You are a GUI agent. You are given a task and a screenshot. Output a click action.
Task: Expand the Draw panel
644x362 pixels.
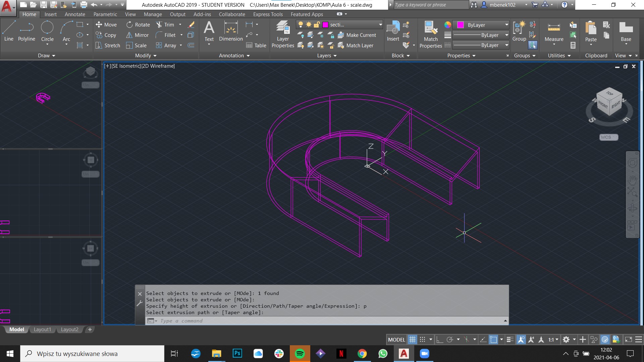[46, 56]
